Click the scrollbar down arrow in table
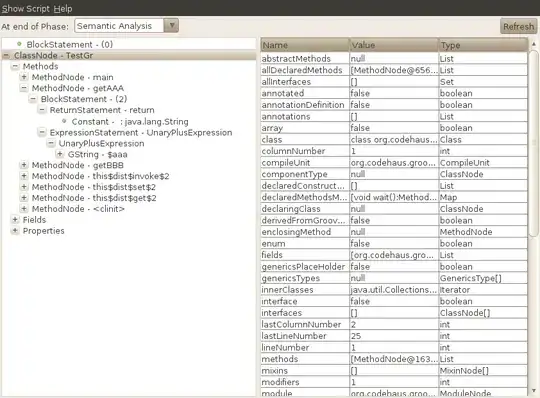The image size is (540, 398). (x=533, y=391)
